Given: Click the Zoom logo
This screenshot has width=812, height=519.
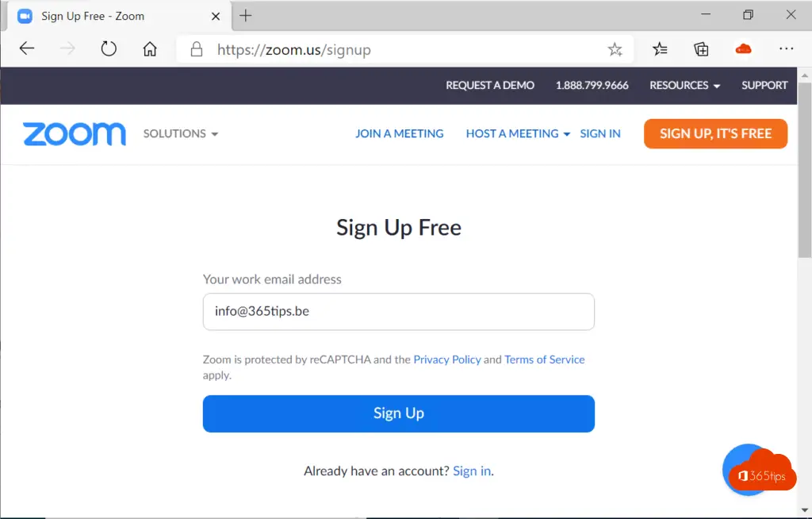Looking at the screenshot, I should 75,134.
